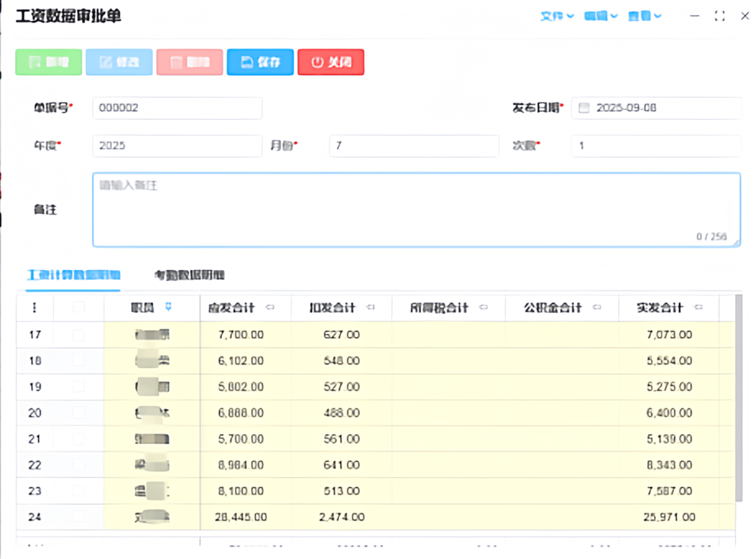Viewport: 756px width, 559px height.
Task: Switch to the 工资计算数据明细 tab
Action: pos(73,275)
